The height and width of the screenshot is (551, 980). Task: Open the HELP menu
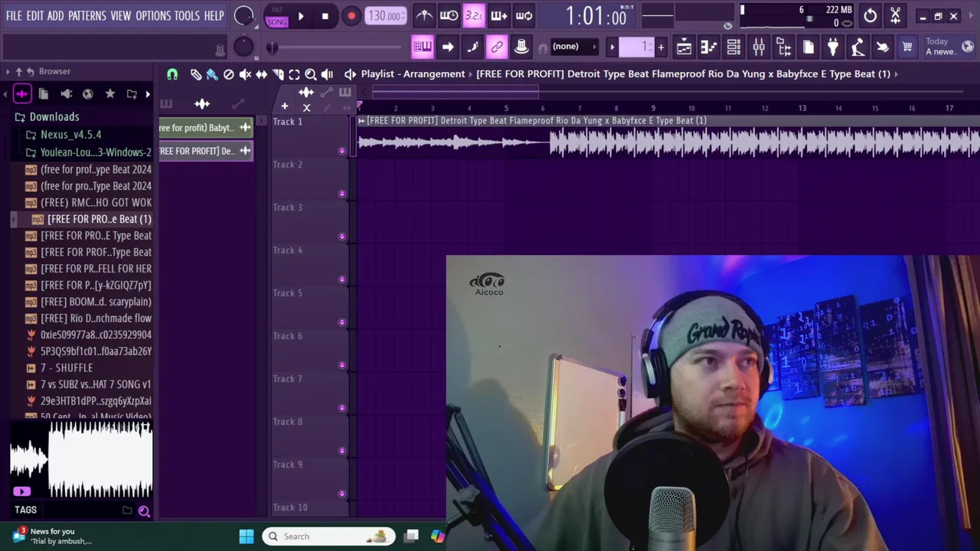point(214,16)
